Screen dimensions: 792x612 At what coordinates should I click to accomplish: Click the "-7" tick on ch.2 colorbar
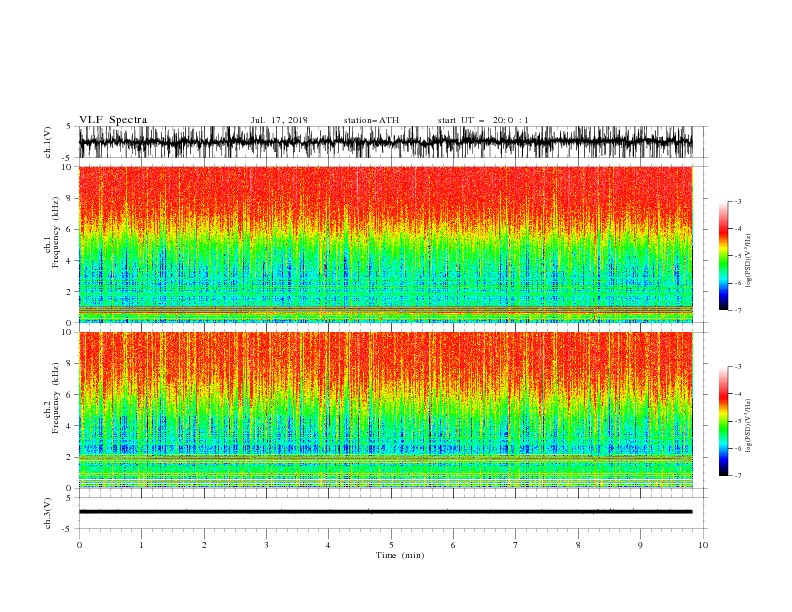point(738,475)
